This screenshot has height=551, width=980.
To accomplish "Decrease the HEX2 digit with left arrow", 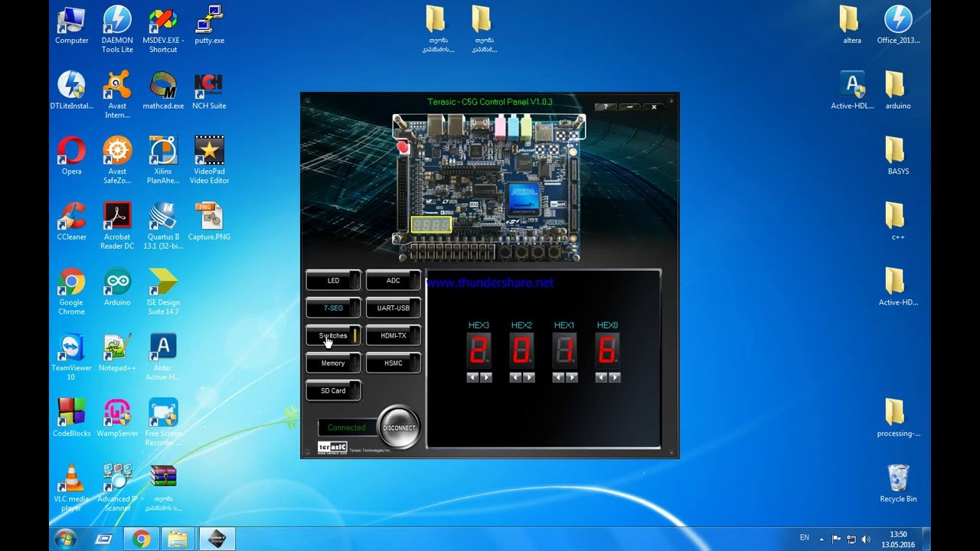I will [515, 377].
